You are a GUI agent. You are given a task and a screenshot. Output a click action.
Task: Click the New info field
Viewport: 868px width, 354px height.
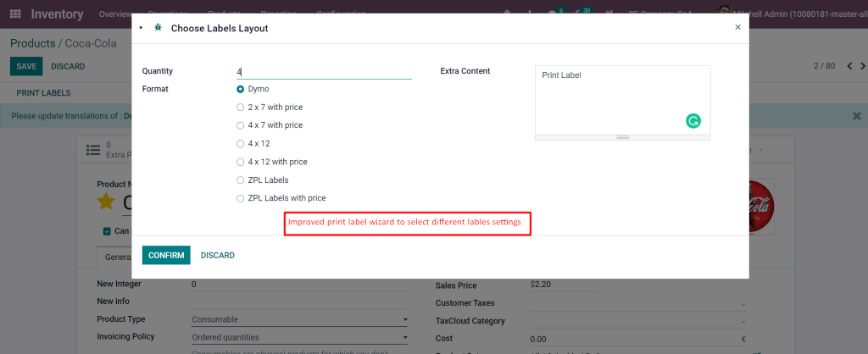tap(299, 302)
